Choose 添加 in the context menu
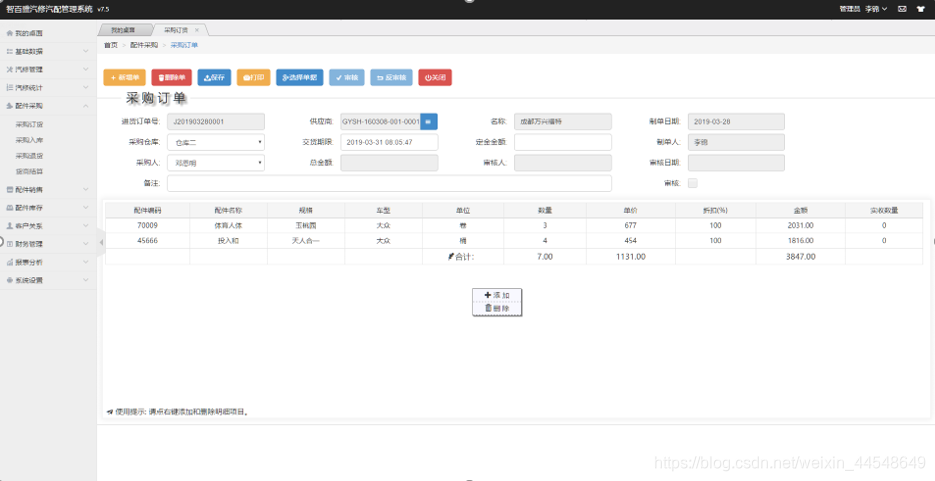 pos(497,295)
